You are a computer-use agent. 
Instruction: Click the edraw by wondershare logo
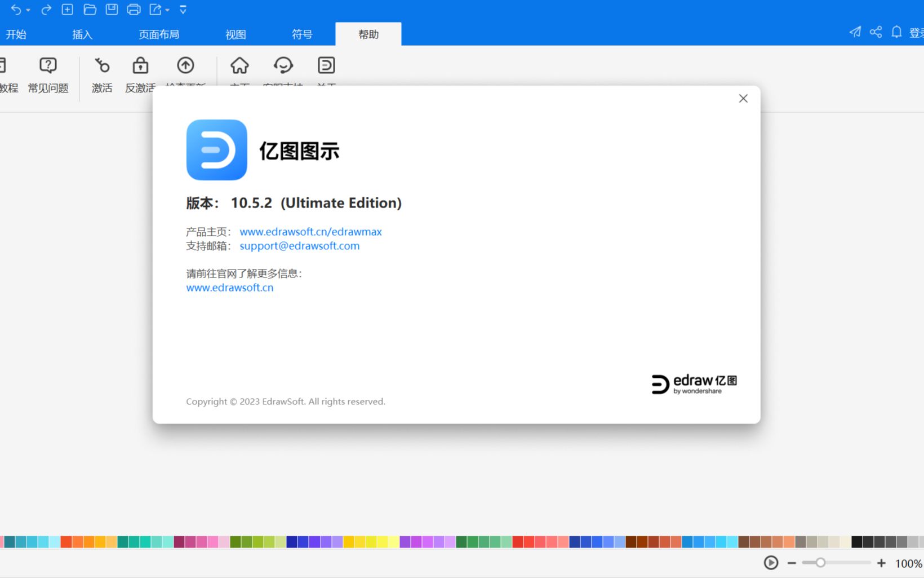694,384
